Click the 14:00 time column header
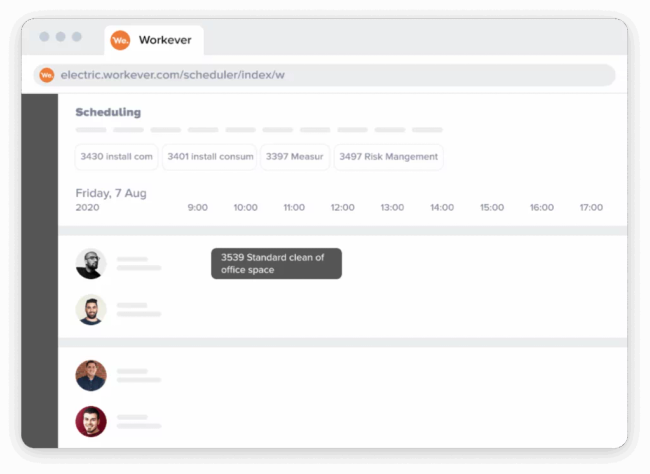 pyautogui.click(x=442, y=207)
